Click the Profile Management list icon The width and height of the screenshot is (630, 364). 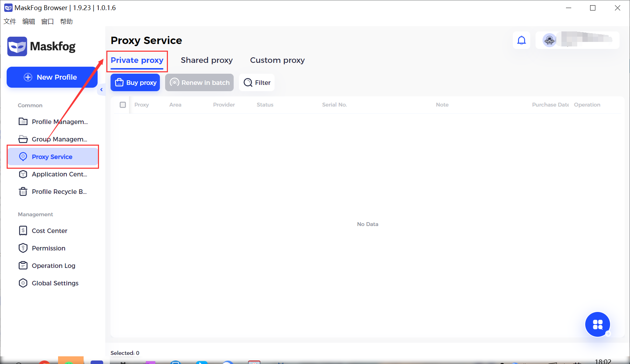pos(23,122)
